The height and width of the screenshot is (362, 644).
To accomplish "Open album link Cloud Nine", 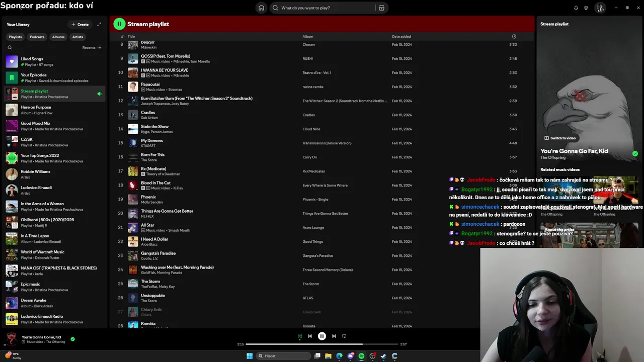I will click(x=311, y=129).
